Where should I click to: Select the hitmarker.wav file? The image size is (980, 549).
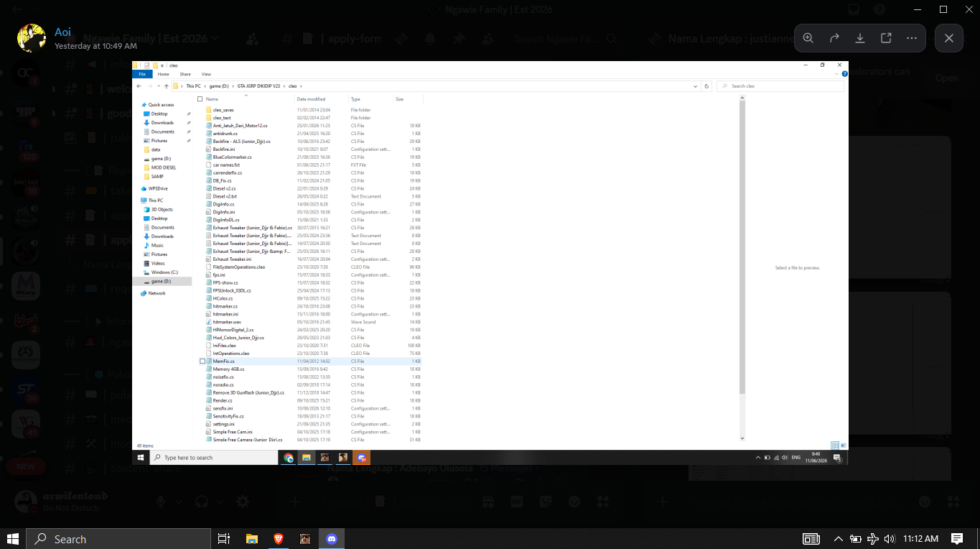pos(227,322)
